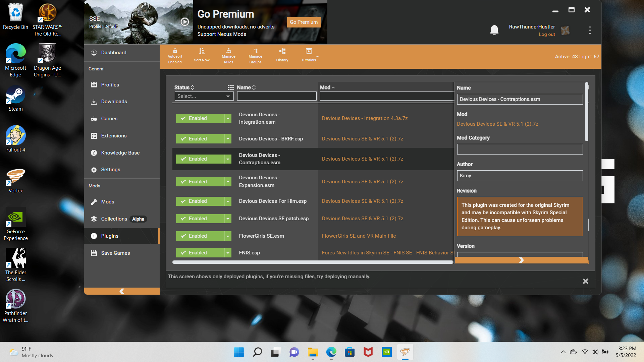Image resolution: width=644 pixels, height=362 pixels.
Task: Dismiss the deployed plugins notice
Action: (x=586, y=281)
